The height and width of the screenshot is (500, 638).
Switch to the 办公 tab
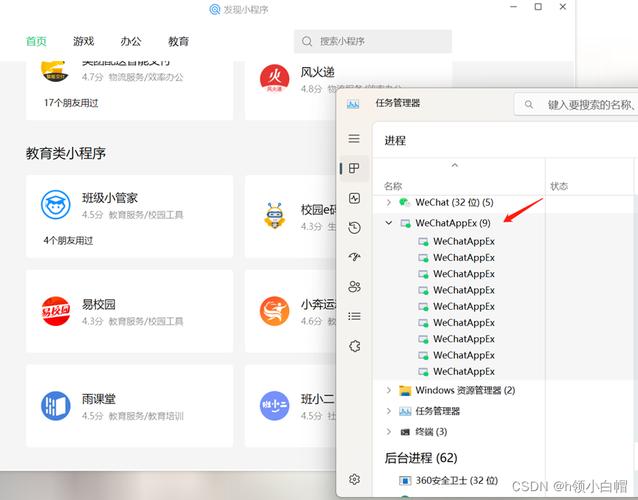tap(131, 42)
